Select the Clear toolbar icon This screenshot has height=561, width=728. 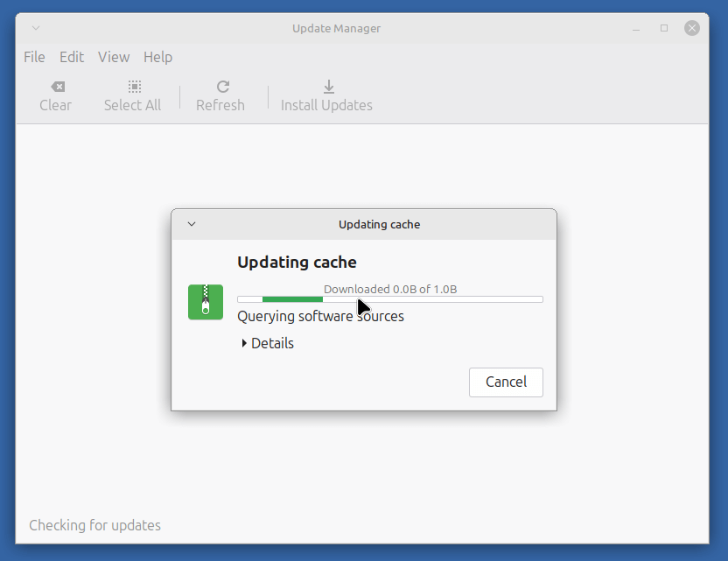click(56, 87)
